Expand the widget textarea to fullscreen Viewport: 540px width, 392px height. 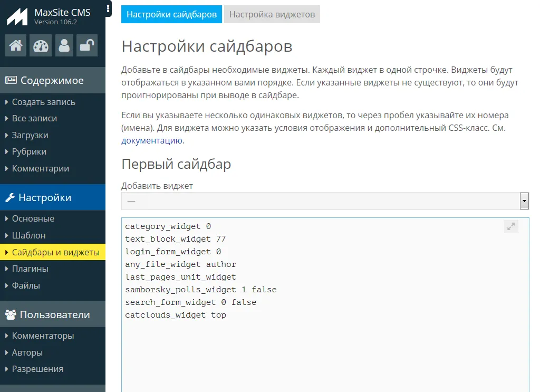click(x=510, y=227)
